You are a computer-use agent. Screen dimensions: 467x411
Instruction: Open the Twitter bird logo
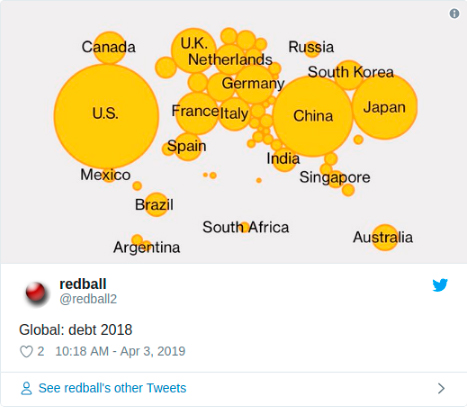tap(440, 285)
